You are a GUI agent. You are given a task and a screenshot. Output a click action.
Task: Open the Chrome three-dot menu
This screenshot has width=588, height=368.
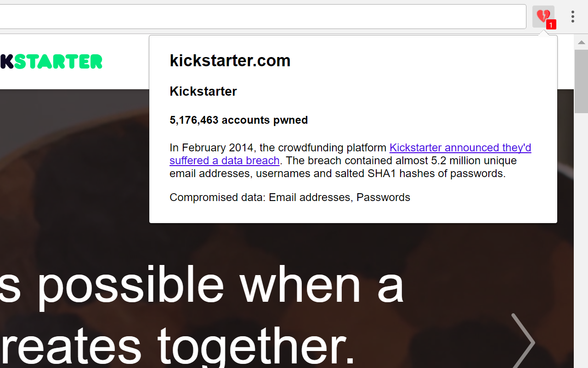tap(572, 17)
